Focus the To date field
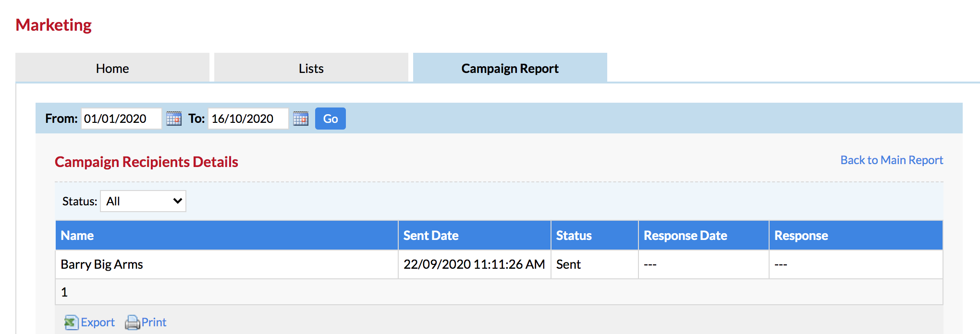This screenshot has height=334, width=980. point(248,119)
